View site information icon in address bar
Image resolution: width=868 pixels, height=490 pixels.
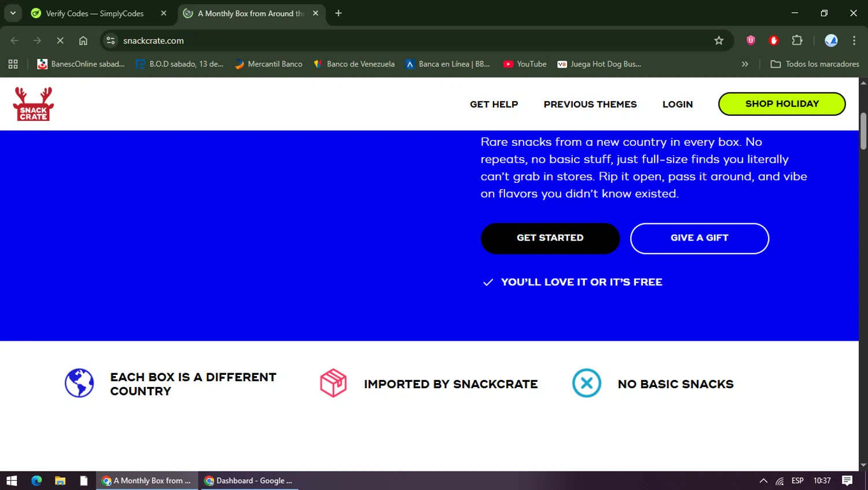111,40
